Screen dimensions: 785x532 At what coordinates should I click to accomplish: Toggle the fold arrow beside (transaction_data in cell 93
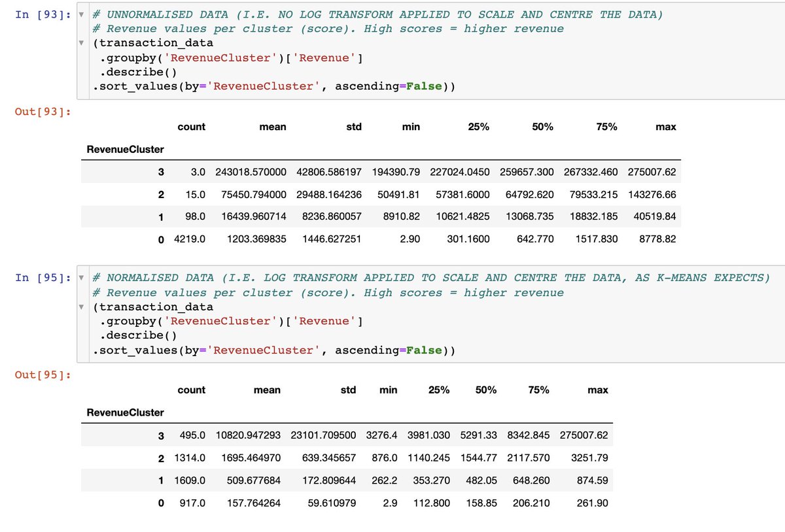[81, 44]
